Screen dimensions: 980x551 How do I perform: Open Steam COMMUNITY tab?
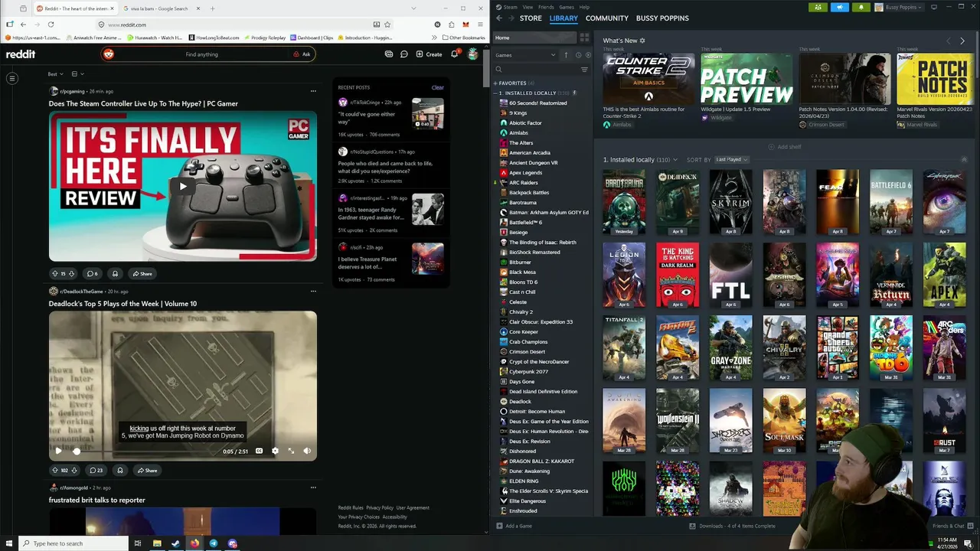[607, 18]
